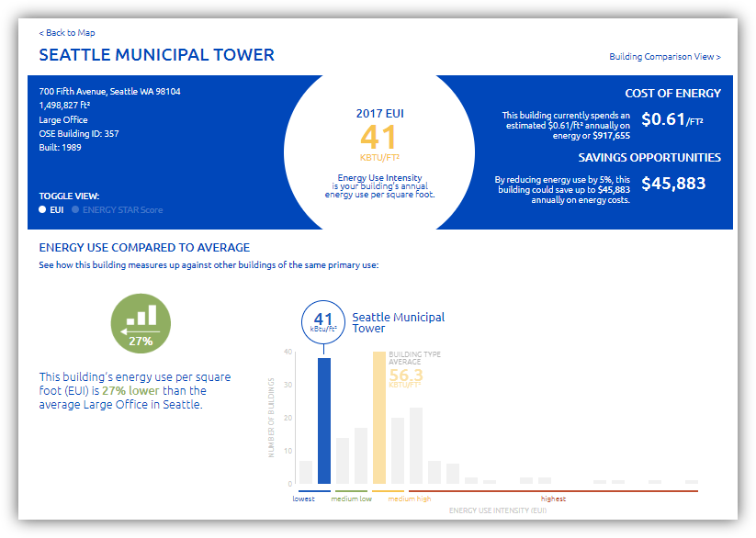Select the yellow building type average bar
Viewport: 756px width, 538px height.
378,418
